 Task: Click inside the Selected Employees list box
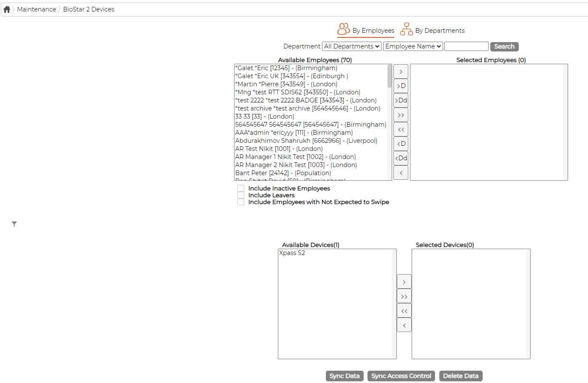[x=489, y=122]
